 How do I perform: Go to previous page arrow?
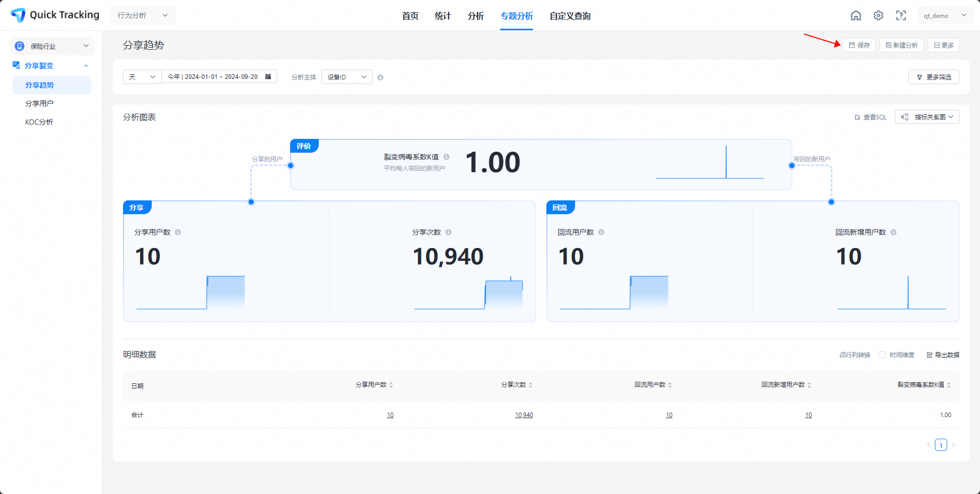click(928, 445)
